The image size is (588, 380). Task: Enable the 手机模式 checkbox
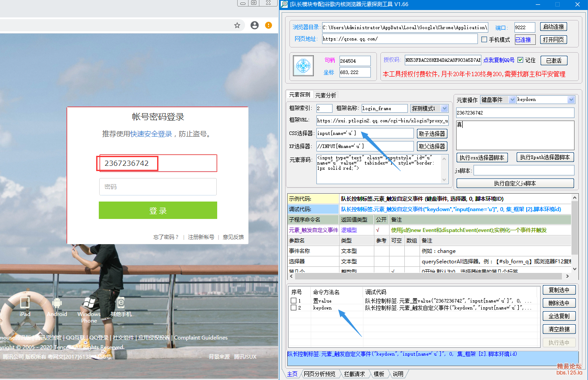(x=484, y=40)
